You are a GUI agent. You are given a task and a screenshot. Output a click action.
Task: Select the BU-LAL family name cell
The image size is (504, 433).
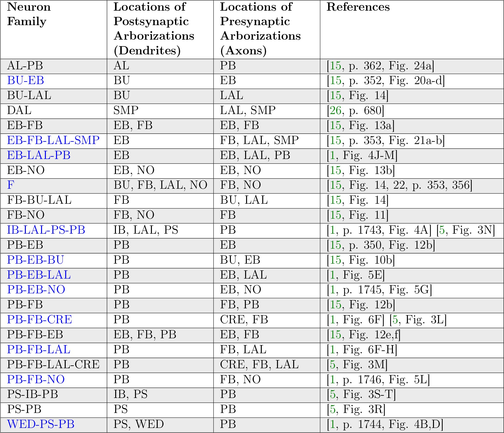[54, 96]
